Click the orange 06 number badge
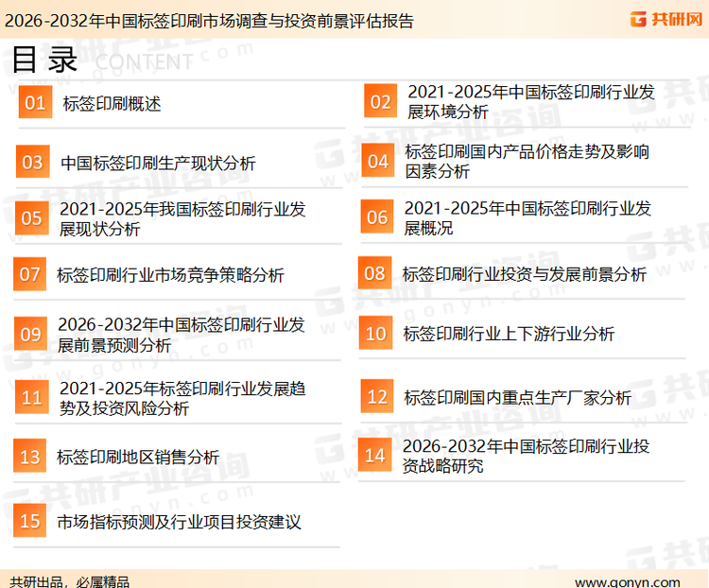The image size is (709, 588). (x=377, y=216)
